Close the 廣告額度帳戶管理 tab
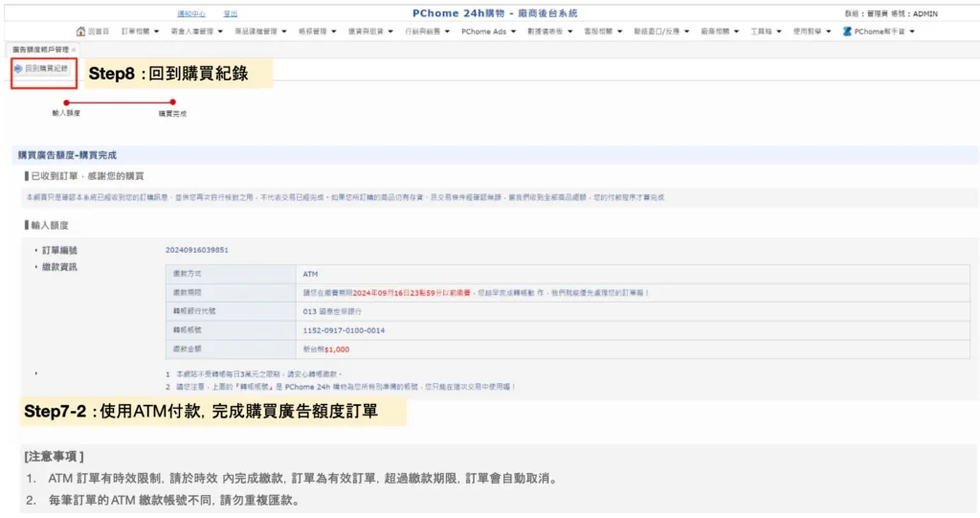The height and width of the screenshot is (518, 980). coord(74,49)
